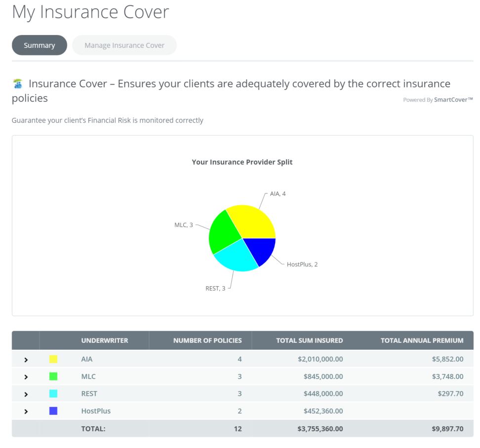This screenshot has height=448, width=480.
Task: Click the cyan REST color swatch
Action: (53, 394)
